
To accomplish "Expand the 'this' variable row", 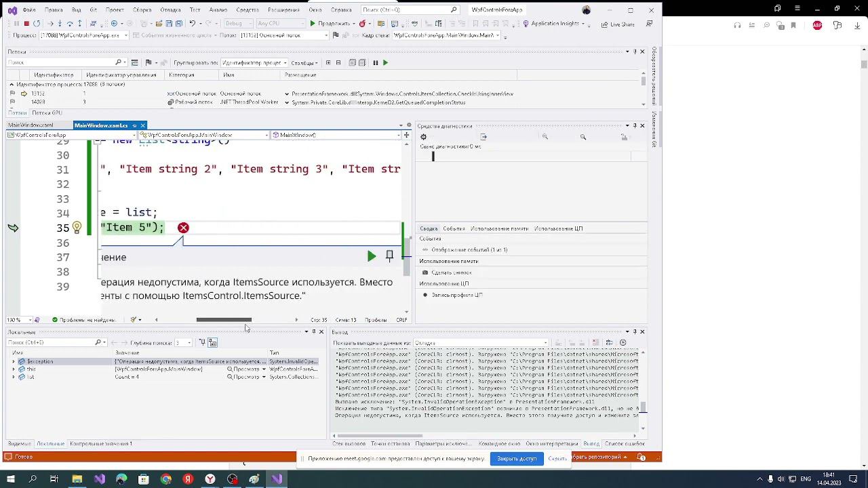I will tap(13, 369).
